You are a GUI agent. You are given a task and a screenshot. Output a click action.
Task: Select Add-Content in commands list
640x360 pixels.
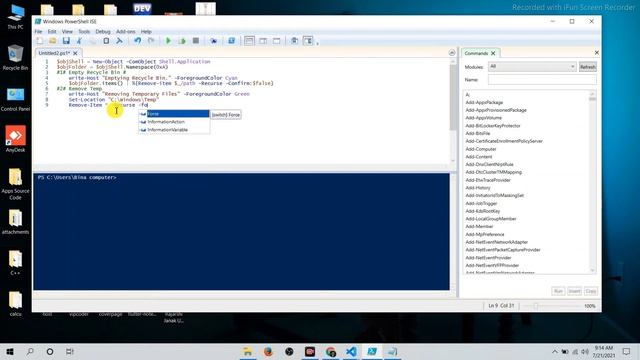479,157
